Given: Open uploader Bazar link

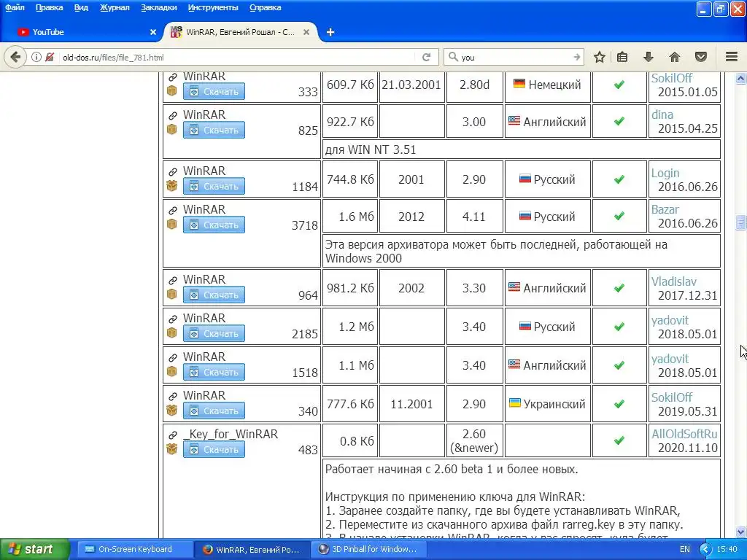Looking at the screenshot, I should [x=665, y=209].
